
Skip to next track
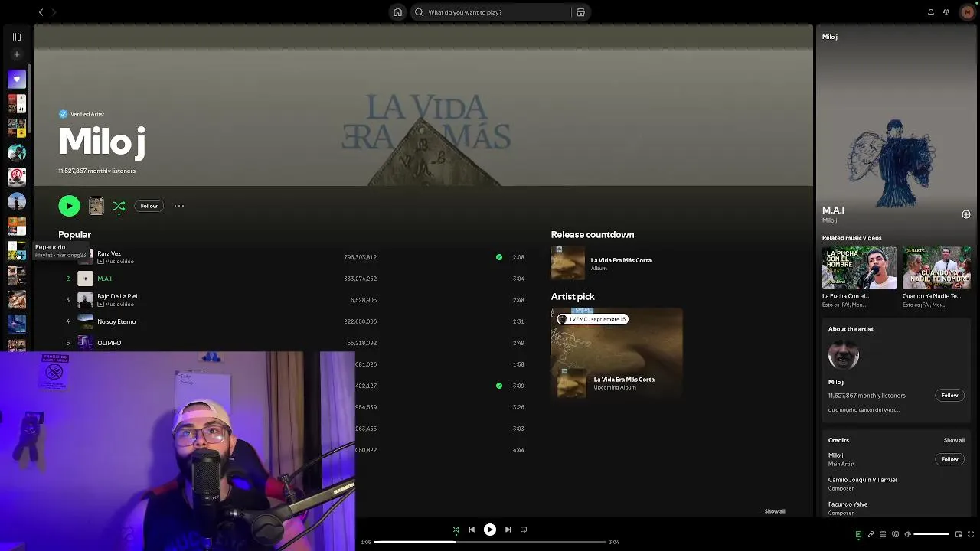point(508,530)
